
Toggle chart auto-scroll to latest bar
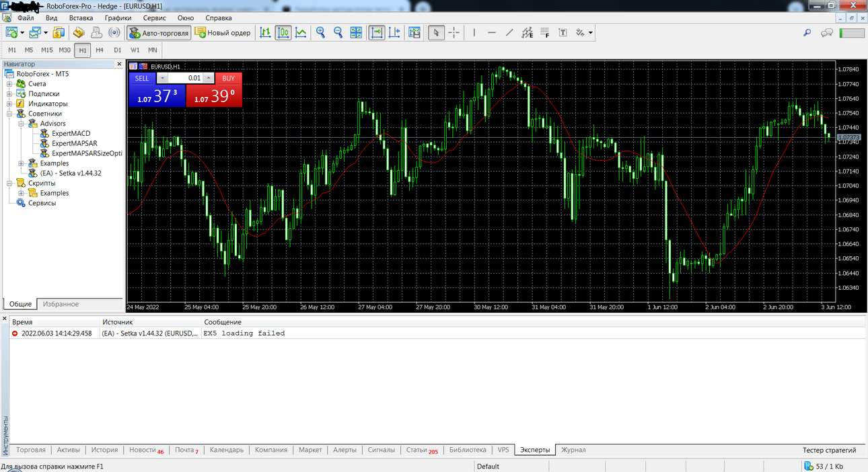coord(377,32)
